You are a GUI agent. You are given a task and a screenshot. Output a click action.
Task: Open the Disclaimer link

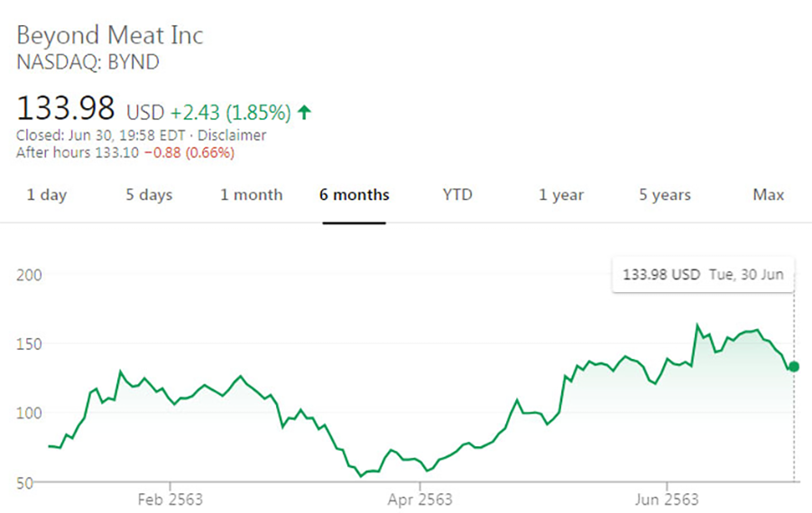(235, 135)
